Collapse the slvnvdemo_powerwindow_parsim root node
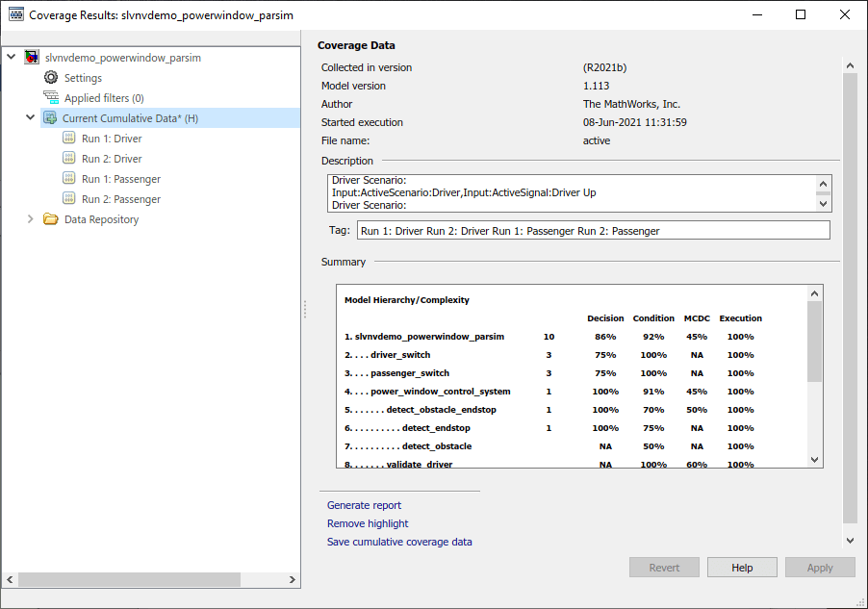The width and height of the screenshot is (868, 609). click(x=12, y=58)
